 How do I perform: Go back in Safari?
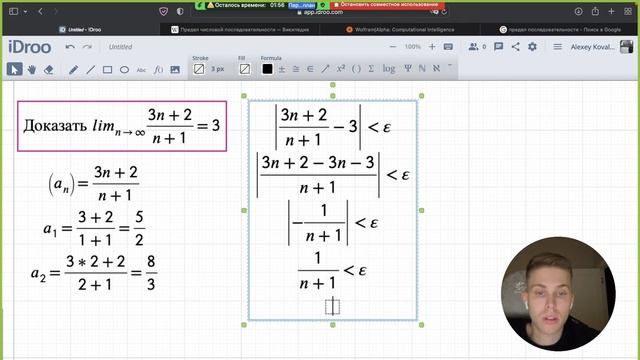point(40,11)
